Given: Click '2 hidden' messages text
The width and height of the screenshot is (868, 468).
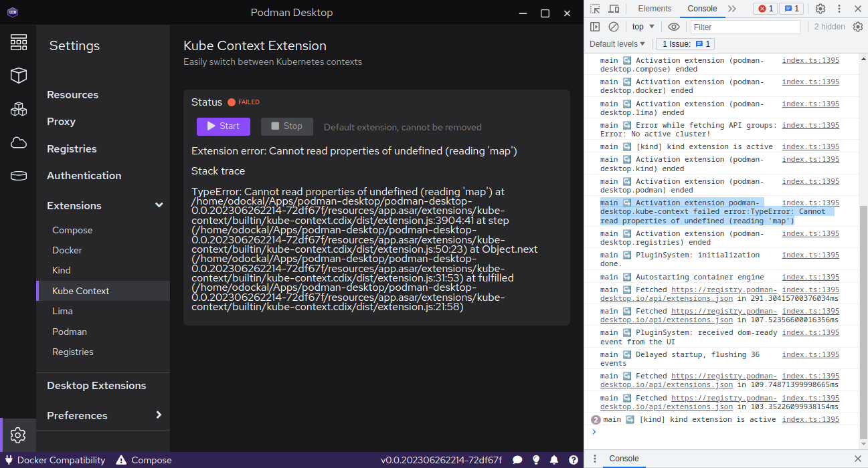Looking at the screenshot, I should pos(830,27).
